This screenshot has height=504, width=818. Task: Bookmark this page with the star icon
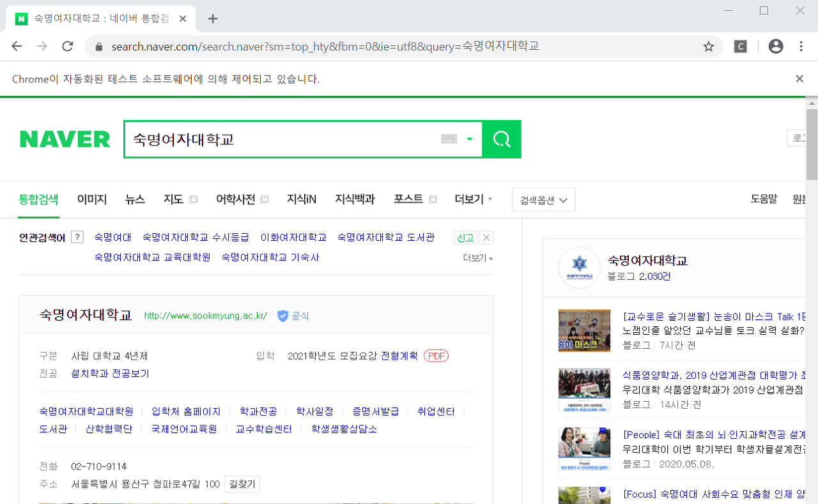point(708,47)
